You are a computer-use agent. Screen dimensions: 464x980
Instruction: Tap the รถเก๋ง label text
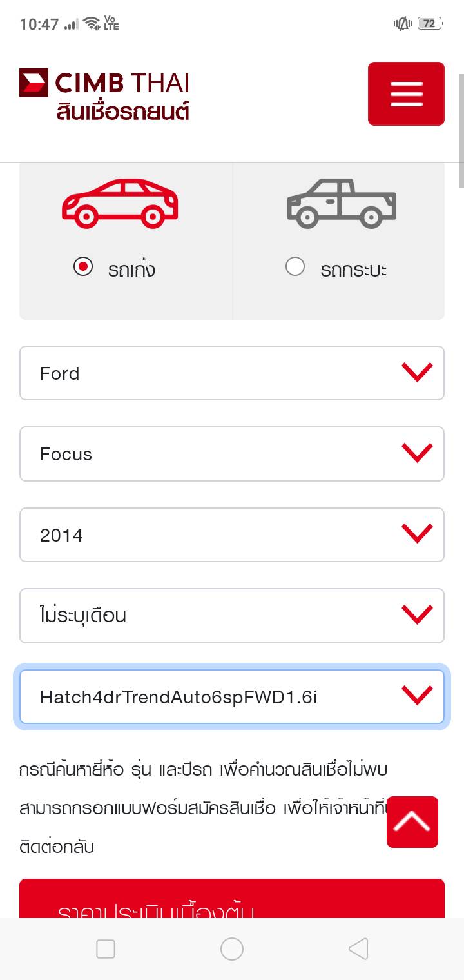[131, 269]
